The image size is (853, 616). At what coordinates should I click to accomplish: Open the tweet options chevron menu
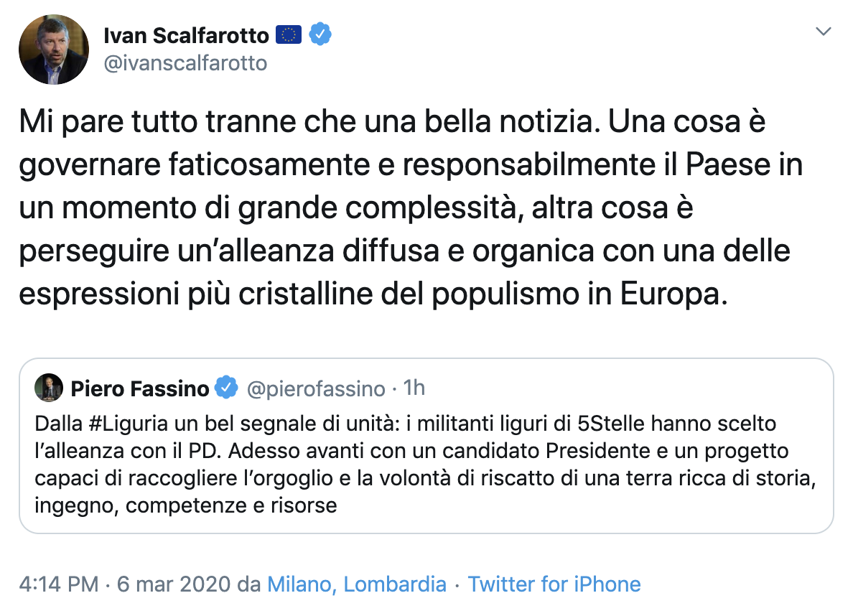point(824,32)
